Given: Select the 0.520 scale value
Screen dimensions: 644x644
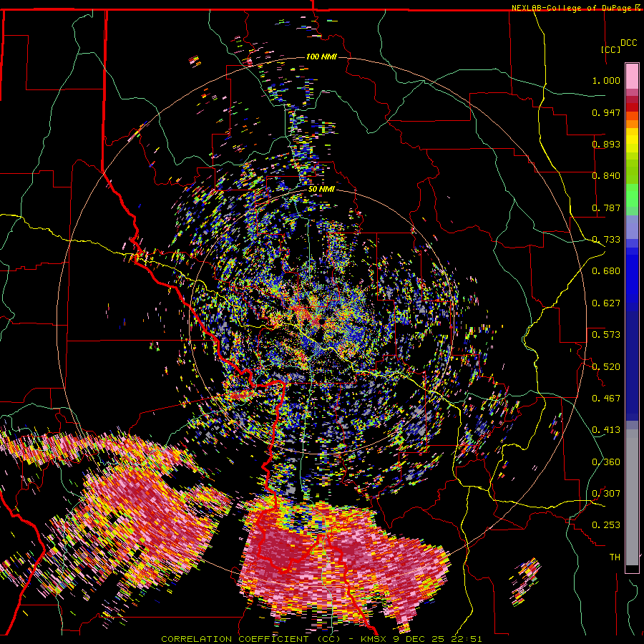Looking at the screenshot, I should click(606, 367).
